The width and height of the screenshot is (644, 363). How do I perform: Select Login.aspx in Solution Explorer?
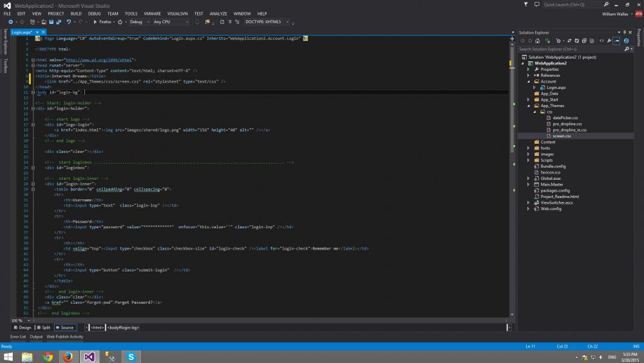[556, 88]
